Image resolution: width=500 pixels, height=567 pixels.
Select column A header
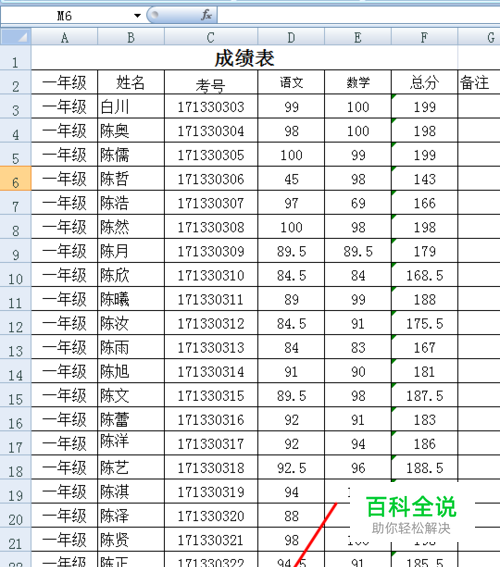coord(64,37)
